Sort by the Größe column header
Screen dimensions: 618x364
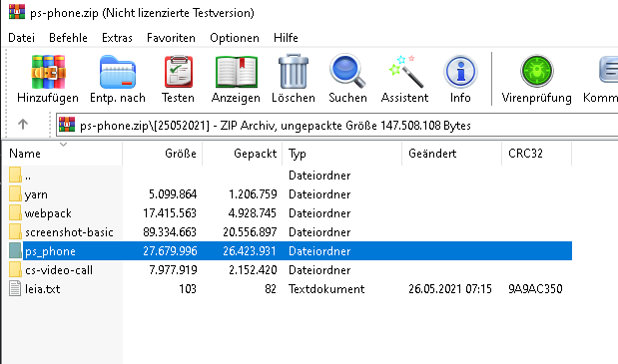coord(163,154)
